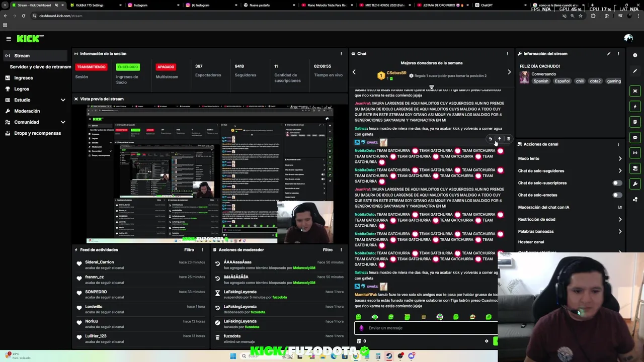Collapse the top donors banner handle
This screenshot has height=362, width=644.
tap(432, 87)
